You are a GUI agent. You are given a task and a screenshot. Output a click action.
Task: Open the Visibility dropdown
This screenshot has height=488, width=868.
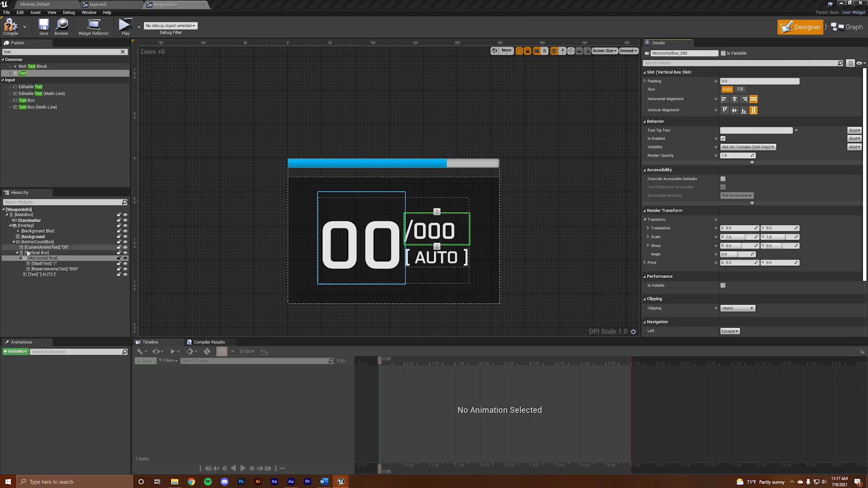[x=748, y=147]
